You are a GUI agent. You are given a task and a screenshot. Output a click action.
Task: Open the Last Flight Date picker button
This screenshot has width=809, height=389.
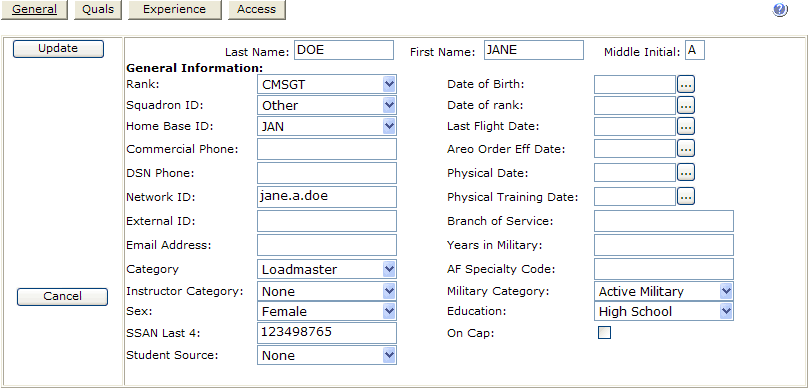[x=686, y=126]
